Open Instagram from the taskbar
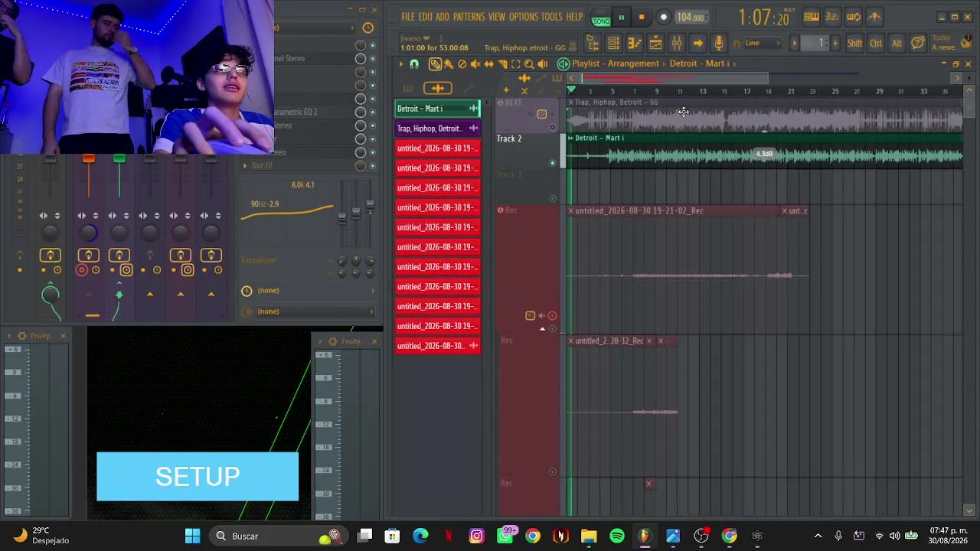 pos(476,536)
